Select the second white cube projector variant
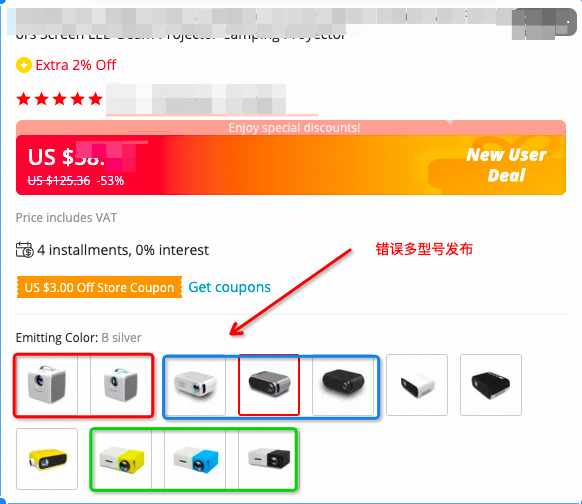Image resolution: width=582 pixels, height=504 pixels. [x=121, y=384]
